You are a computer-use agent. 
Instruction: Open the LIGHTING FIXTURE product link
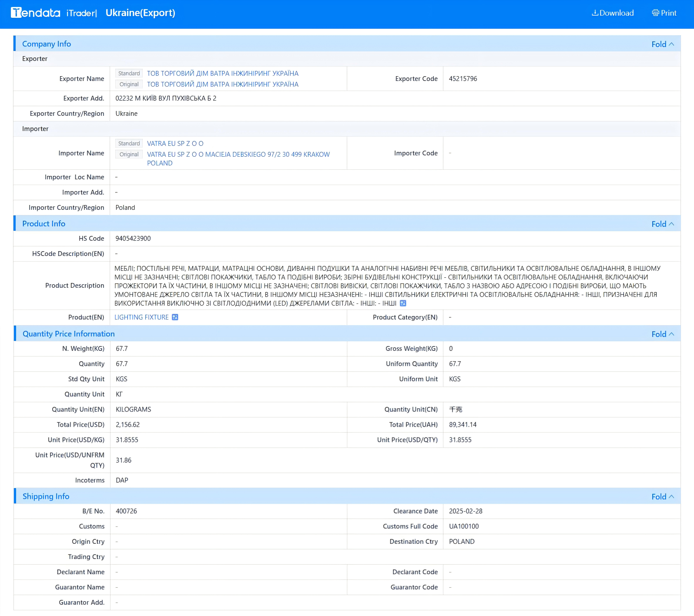click(141, 317)
